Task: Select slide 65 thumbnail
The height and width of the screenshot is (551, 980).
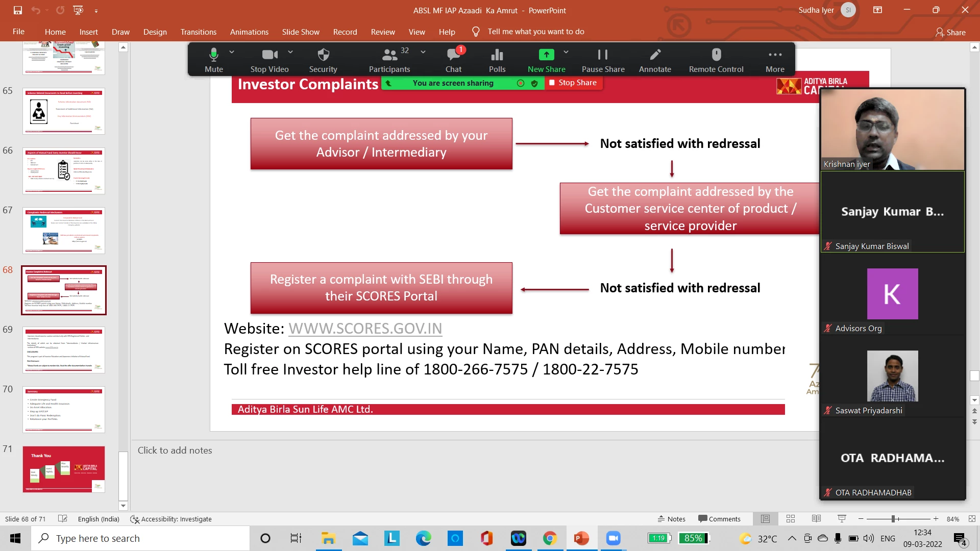Action: tap(64, 111)
